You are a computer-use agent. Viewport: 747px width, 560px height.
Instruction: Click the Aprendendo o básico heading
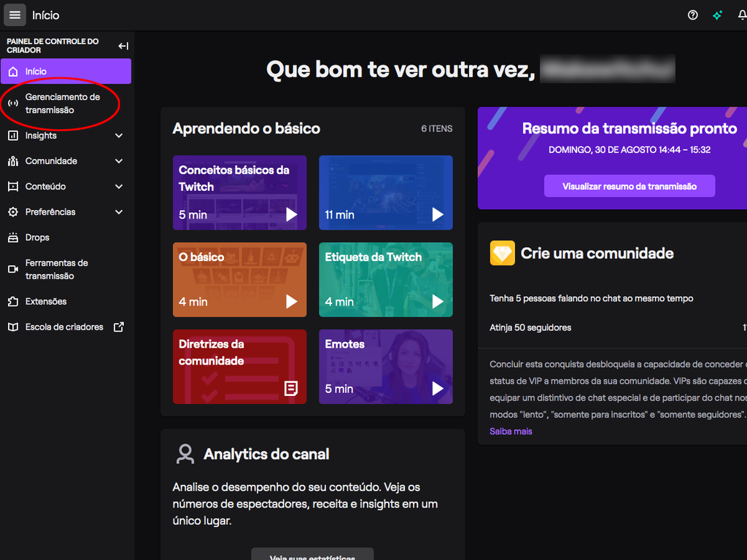click(x=247, y=128)
